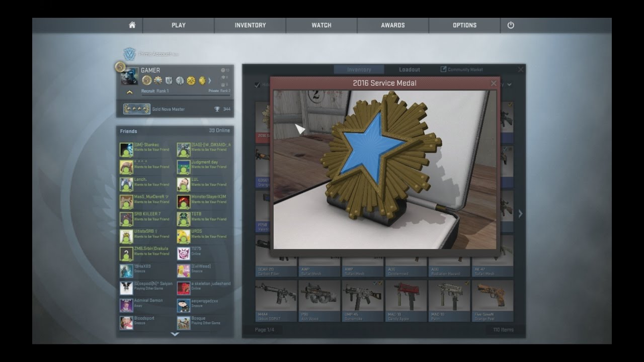Viewport: 644px width, 362px height.
Task: Close the 2016 Service Medal dialog
Action: [x=494, y=83]
